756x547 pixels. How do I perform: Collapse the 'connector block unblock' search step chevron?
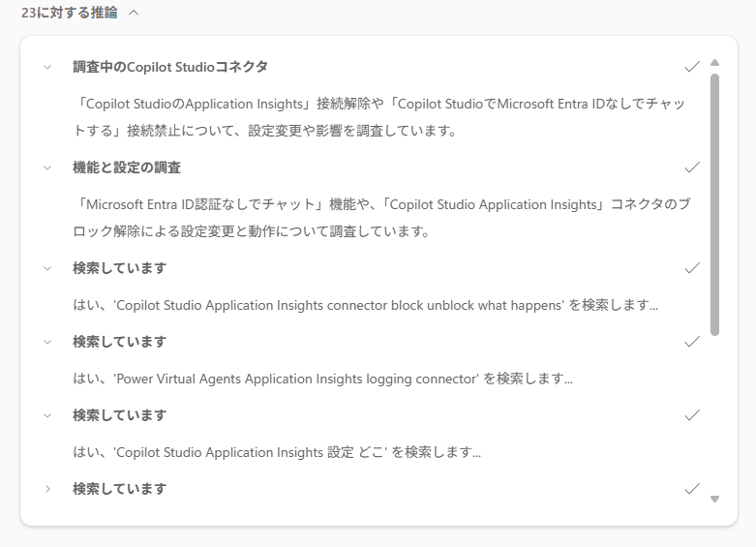47,268
